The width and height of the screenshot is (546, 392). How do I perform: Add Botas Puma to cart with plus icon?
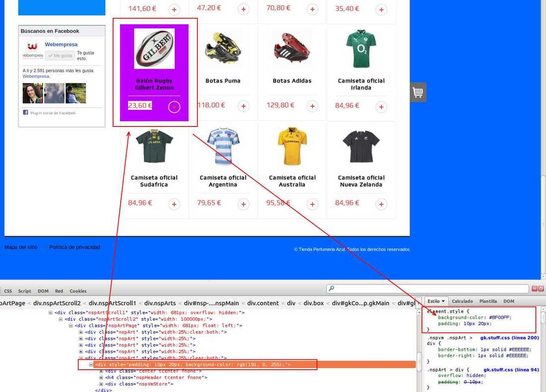click(x=243, y=106)
